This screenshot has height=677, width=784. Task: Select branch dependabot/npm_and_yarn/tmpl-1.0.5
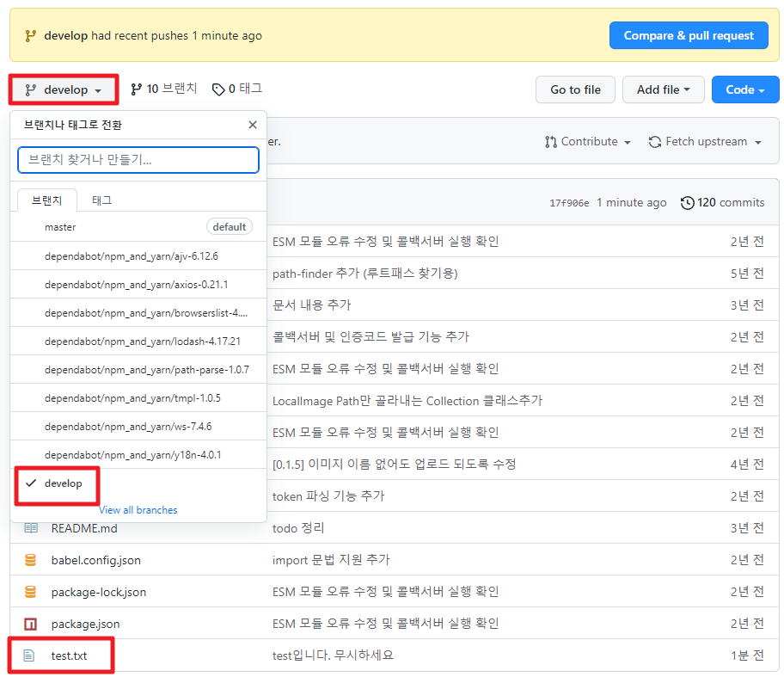click(138, 398)
